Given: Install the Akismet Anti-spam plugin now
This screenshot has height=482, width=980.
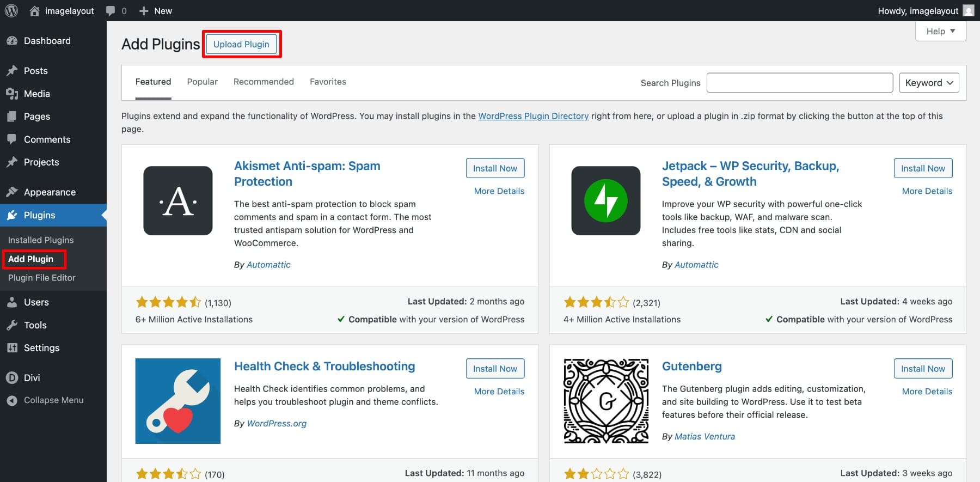Looking at the screenshot, I should click(495, 168).
